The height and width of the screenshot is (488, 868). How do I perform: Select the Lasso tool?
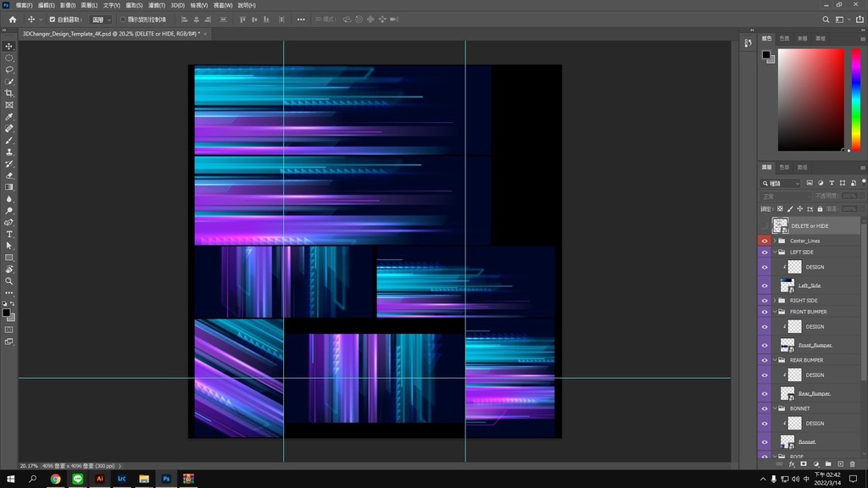click(9, 69)
